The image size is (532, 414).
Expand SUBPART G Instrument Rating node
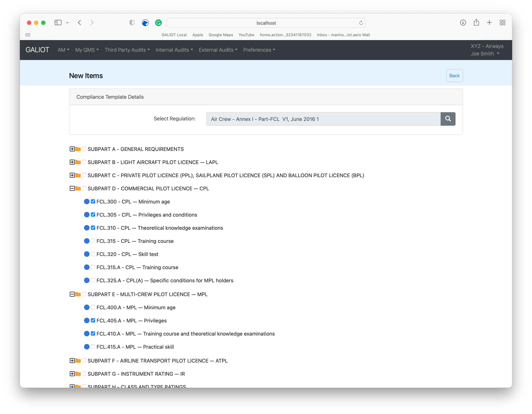tap(72, 374)
